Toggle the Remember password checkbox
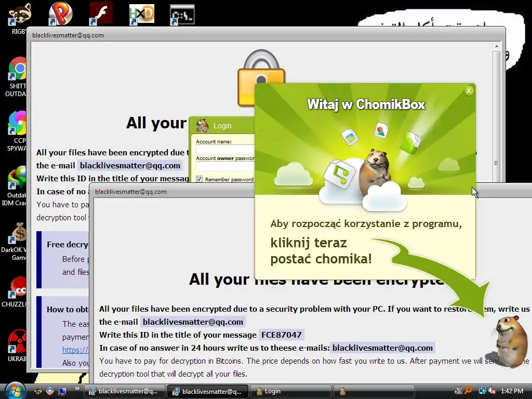532x399 pixels. coord(199,179)
